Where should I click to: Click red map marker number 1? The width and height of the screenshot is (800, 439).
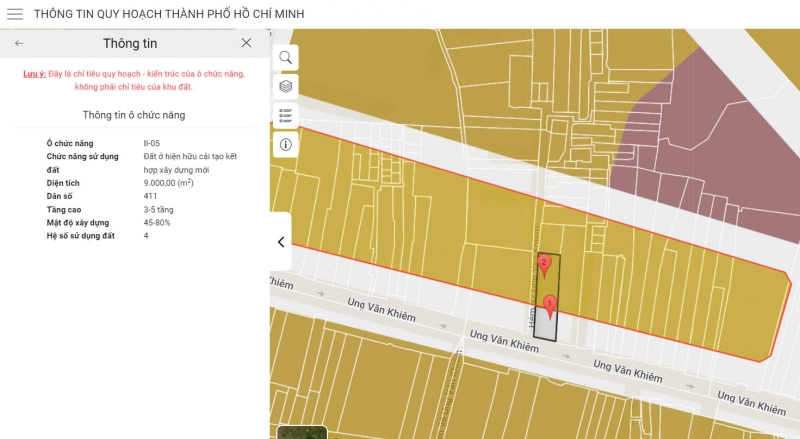pos(549,305)
